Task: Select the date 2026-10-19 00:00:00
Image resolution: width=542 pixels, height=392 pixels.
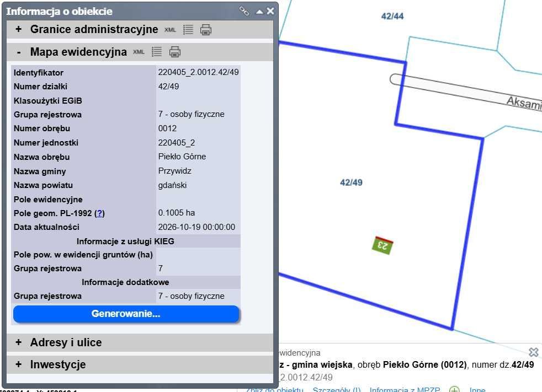Action: point(196,227)
